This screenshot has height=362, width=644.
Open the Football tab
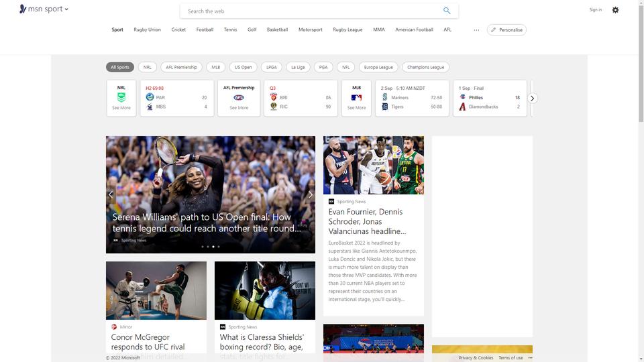[205, 29]
